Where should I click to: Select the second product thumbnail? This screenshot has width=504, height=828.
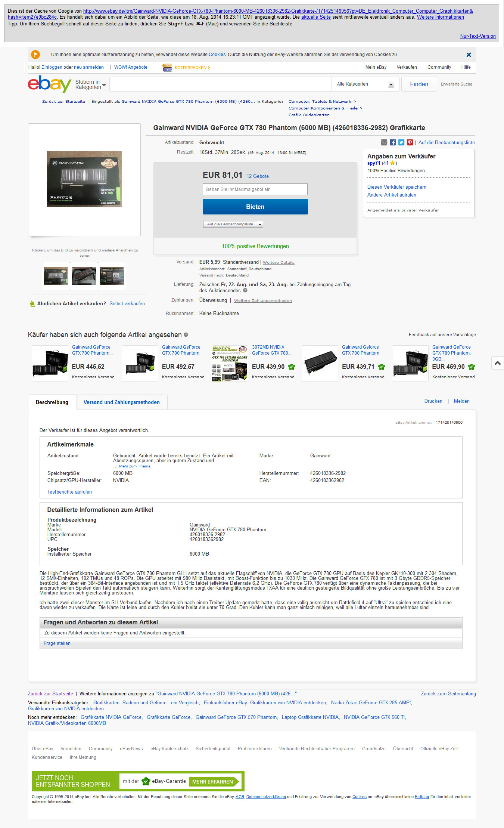[x=84, y=276]
